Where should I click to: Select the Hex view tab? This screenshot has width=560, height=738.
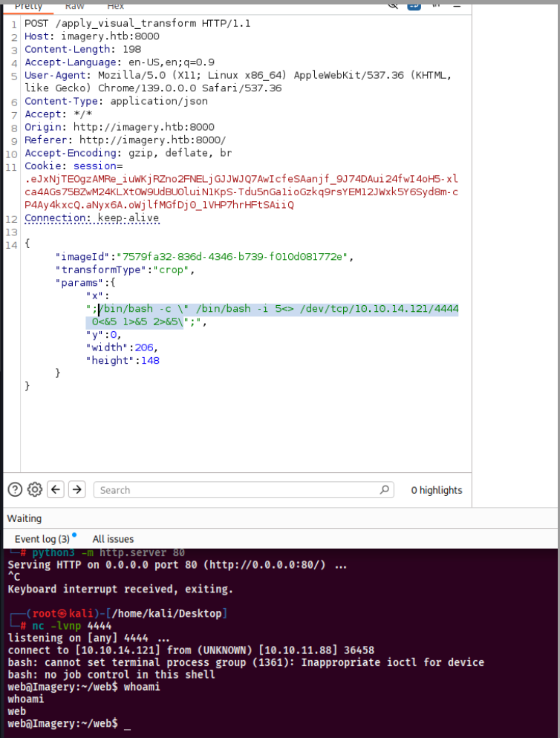click(x=115, y=6)
